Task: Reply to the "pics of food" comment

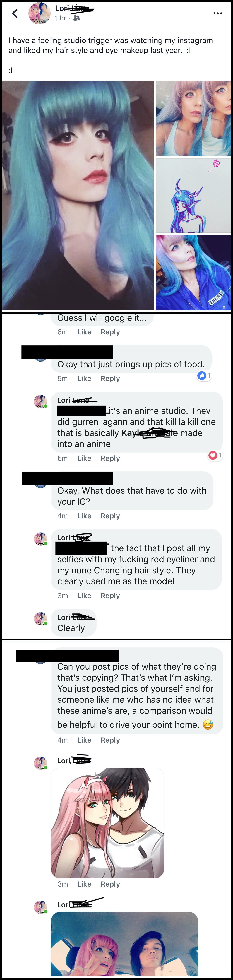Action: tap(110, 379)
